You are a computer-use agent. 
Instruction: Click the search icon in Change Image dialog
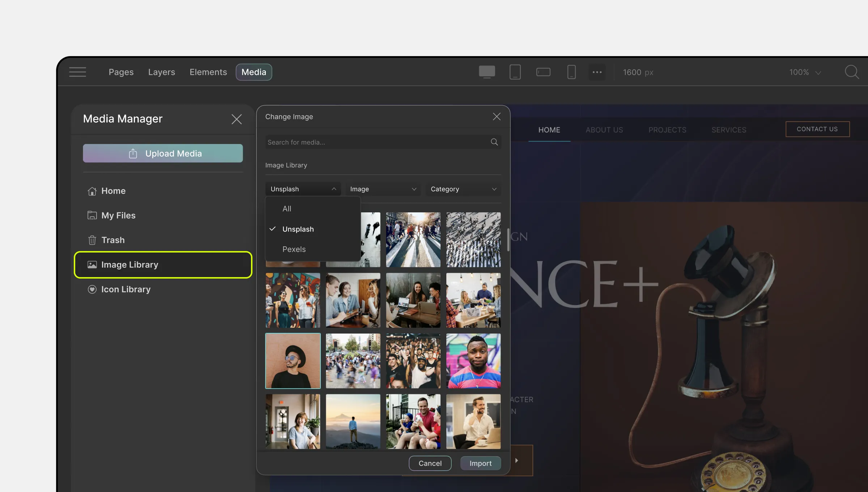[494, 142]
